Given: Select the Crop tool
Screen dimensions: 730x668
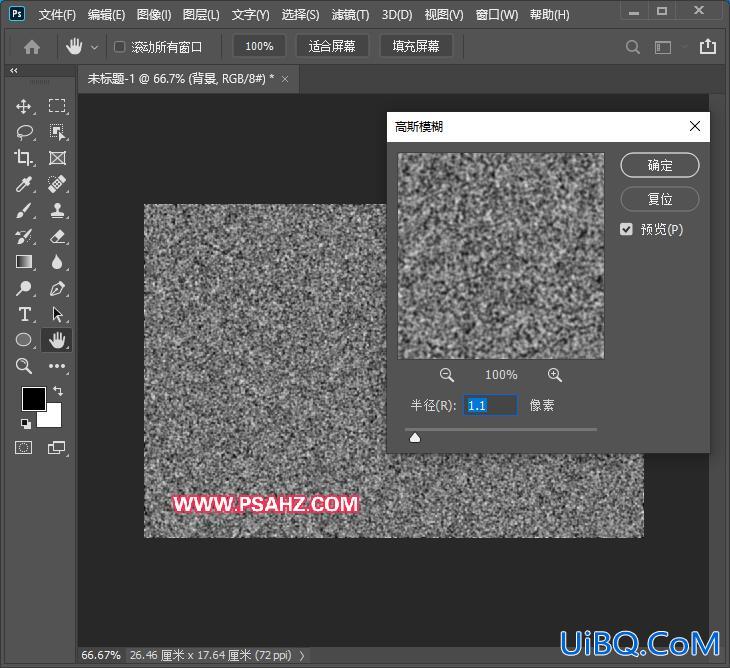Looking at the screenshot, I should pos(23,158).
